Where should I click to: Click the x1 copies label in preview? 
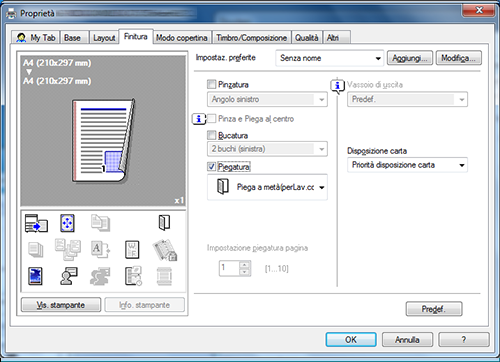tap(179, 200)
